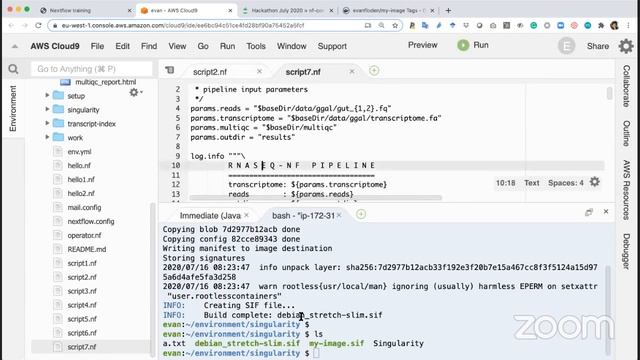
Task: Click the 10:18 cursor position indicator
Action: point(505,183)
